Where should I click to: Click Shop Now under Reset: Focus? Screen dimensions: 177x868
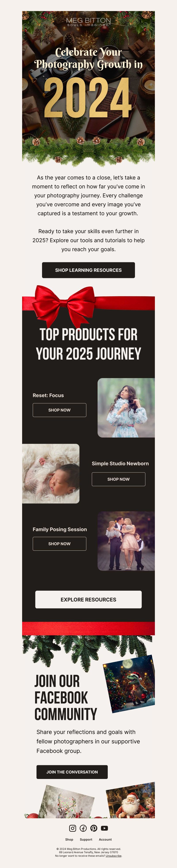point(59,410)
